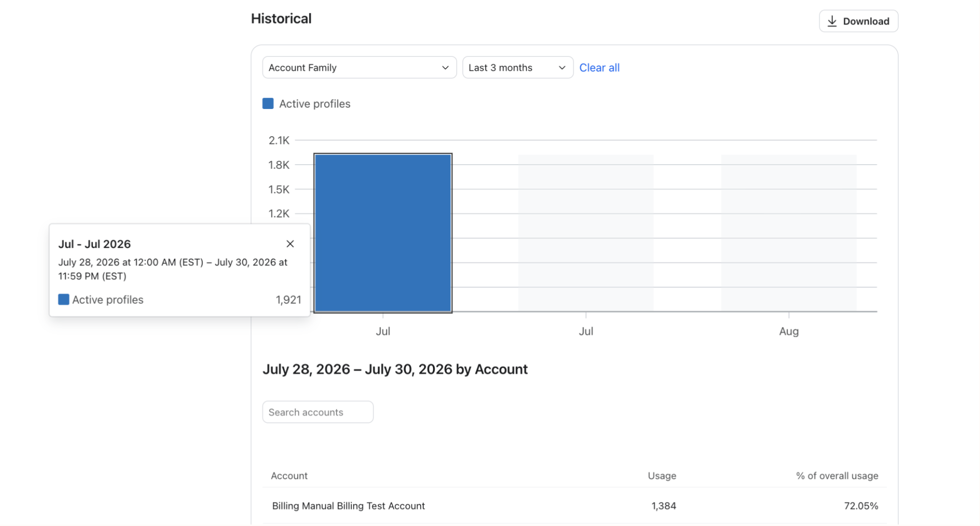The image size is (980, 526).
Task: Click the 1,921 value in tooltip
Action: 288,300
